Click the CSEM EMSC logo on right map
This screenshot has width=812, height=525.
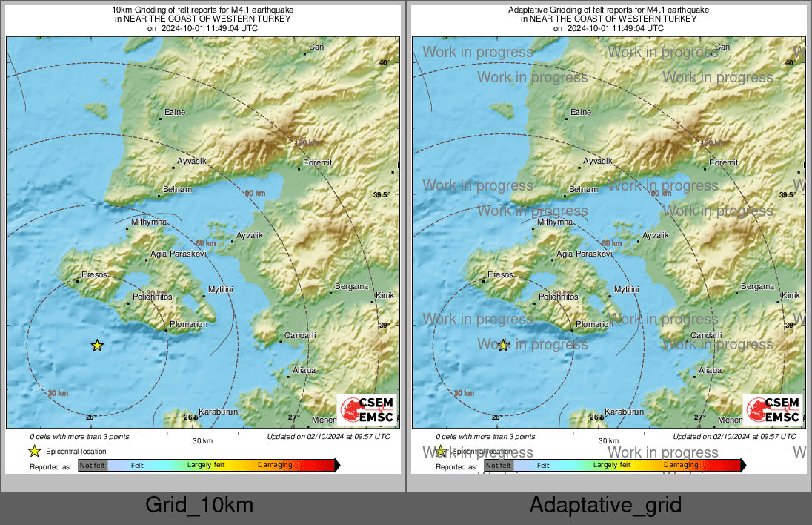tap(773, 409)
